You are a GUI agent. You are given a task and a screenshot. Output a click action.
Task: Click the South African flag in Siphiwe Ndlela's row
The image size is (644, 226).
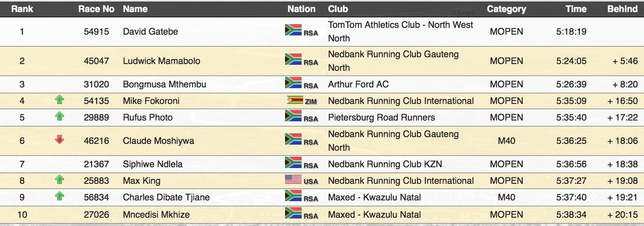(294, 163)
